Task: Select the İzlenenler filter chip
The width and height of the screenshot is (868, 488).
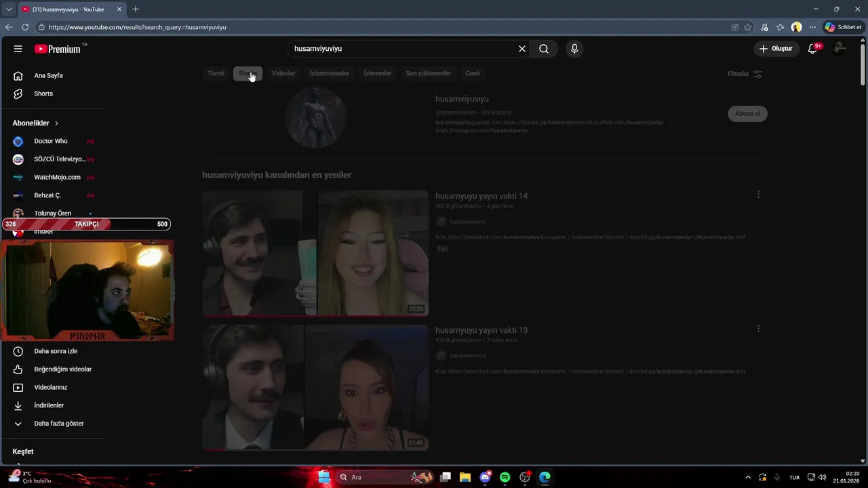Action: [x=378, y=73]
